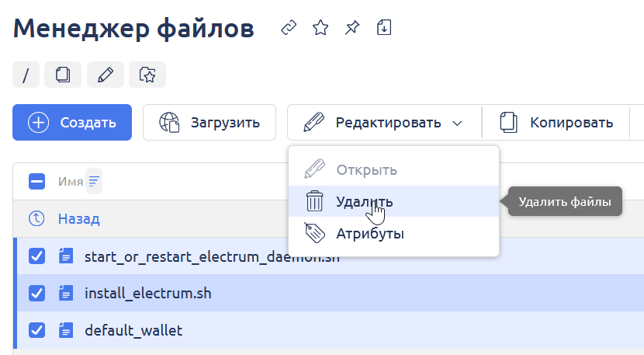
Task: Navigate back with the Назад link
Action: (78, 219)
